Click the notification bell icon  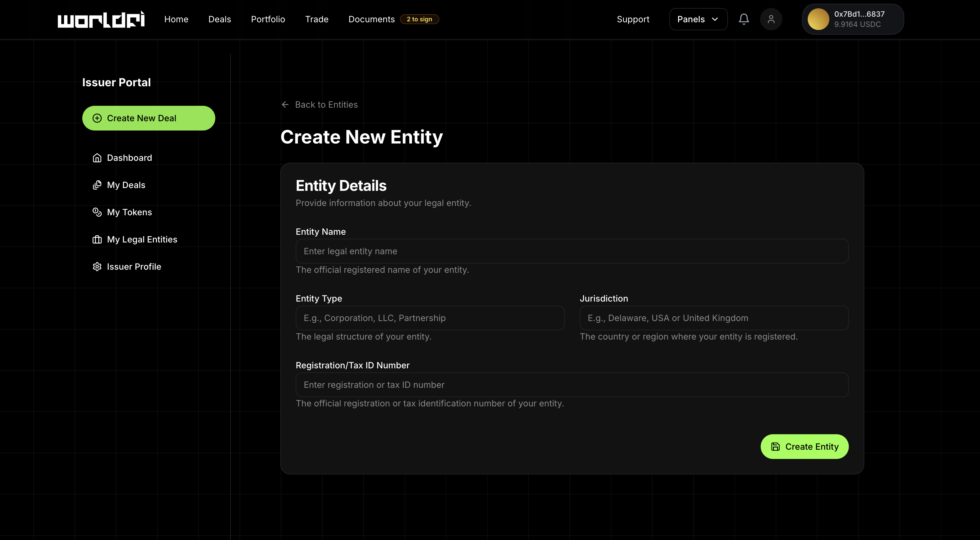(x=744, y=19)
